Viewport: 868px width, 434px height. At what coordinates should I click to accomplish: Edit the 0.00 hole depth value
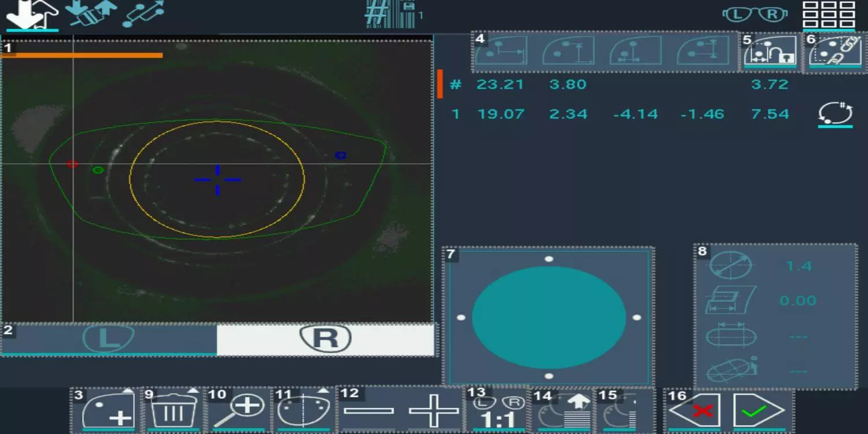[797, 301]
